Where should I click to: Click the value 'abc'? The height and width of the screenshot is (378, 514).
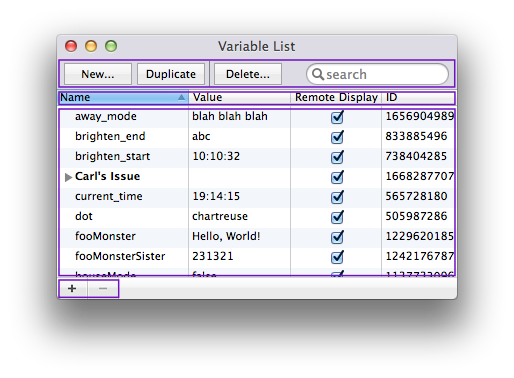click(x=201, y=136)
